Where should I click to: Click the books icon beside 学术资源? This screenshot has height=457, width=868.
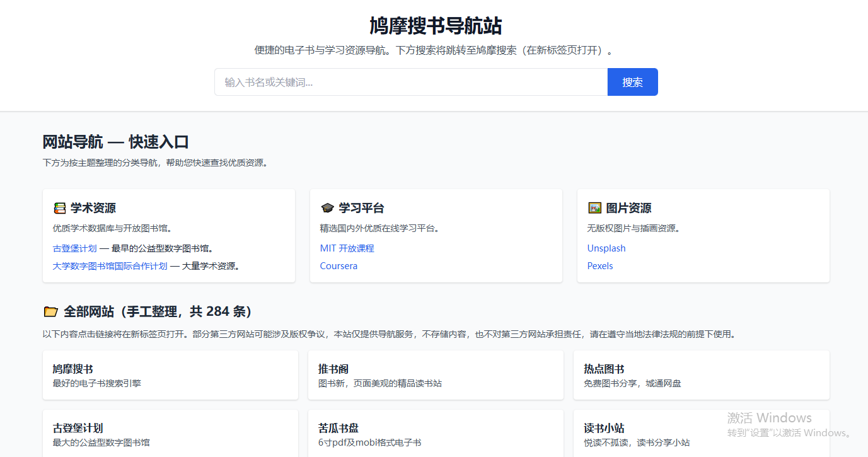click(60, 208)
